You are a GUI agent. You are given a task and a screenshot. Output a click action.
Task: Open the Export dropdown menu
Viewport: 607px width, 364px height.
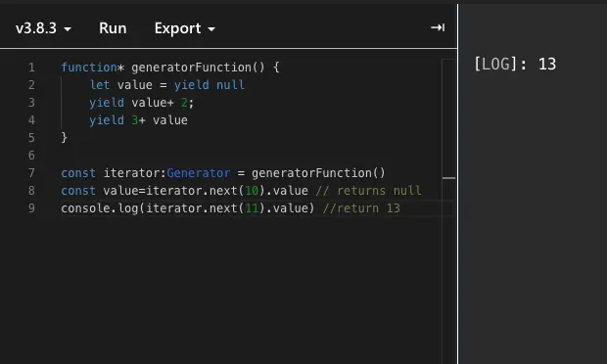click(185, 28)
